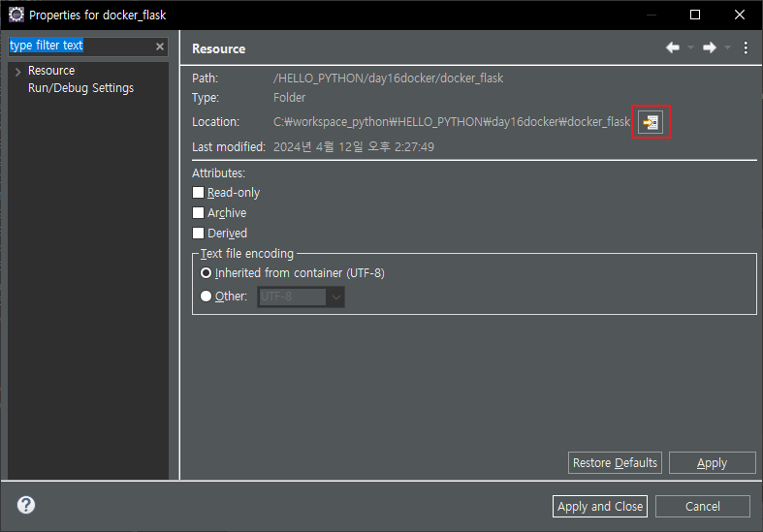Select Run/Debug Settings in the tree
Screen dimensions: 763x532
(x=80, y=88)
